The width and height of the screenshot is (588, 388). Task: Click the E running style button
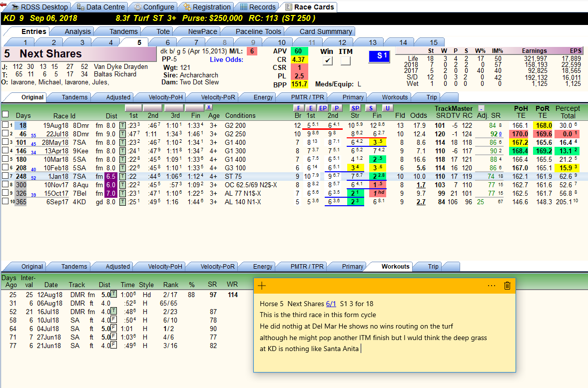click(x=311, y=108)
